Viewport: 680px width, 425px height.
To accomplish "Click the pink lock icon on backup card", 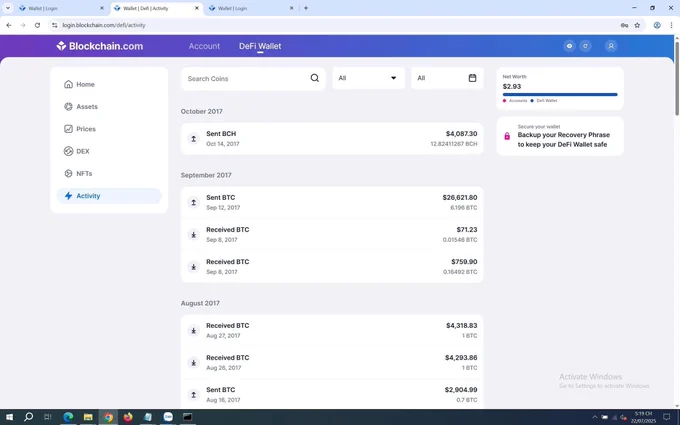I will tap(507, 136).
